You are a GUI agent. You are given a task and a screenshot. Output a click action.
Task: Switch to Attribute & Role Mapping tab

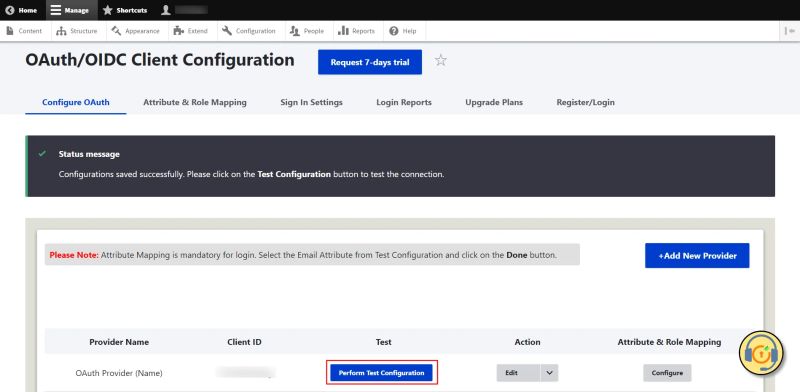coord(195,102)
